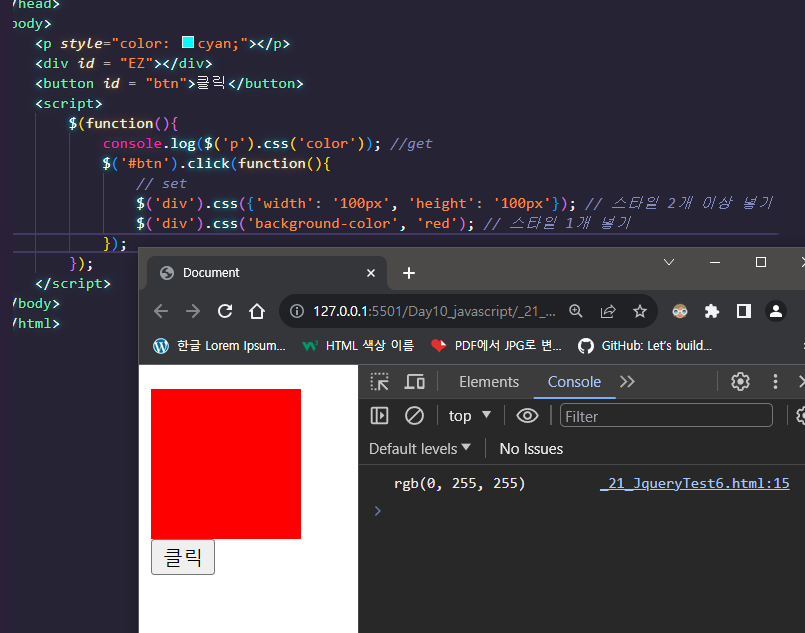
Task: Open the Default levels dropdown
Action: [x=420, y=449]
